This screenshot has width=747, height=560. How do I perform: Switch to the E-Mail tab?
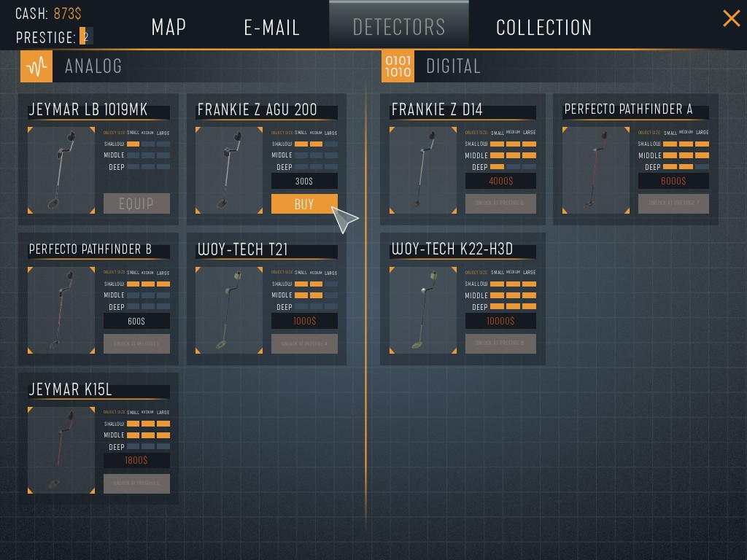tap(271, 27)
